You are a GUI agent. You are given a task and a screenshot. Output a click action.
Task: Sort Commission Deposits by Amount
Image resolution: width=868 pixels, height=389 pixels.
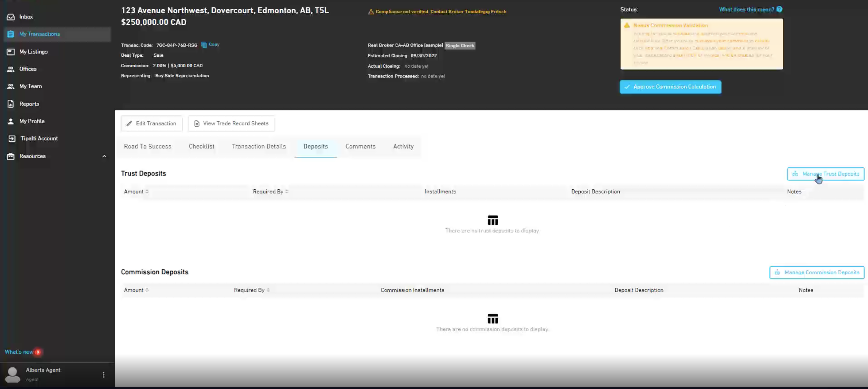tap(136, 290)
